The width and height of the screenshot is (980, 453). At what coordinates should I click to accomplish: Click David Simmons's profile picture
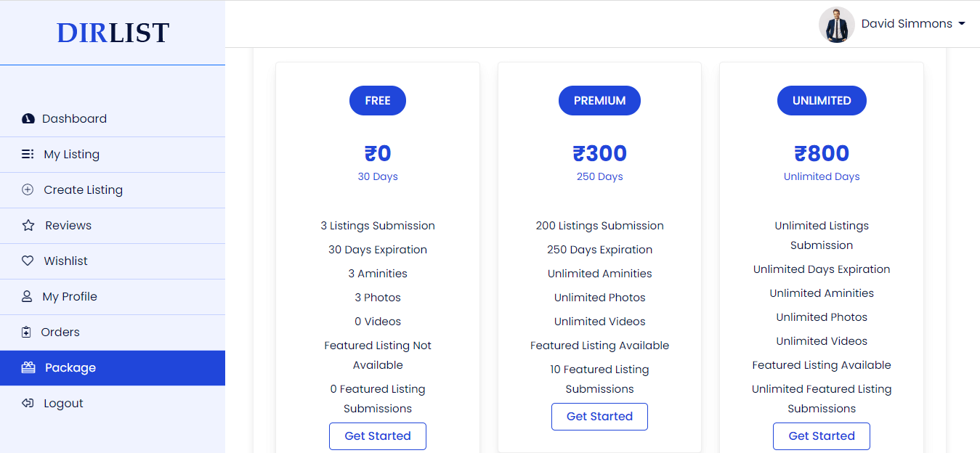[836, 23]
